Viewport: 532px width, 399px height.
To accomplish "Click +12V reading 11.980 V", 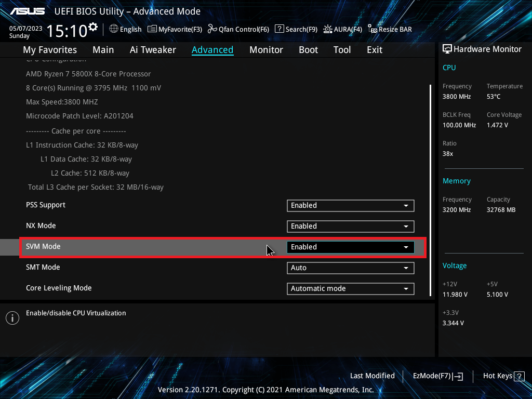I will click(x=455, y=295).
